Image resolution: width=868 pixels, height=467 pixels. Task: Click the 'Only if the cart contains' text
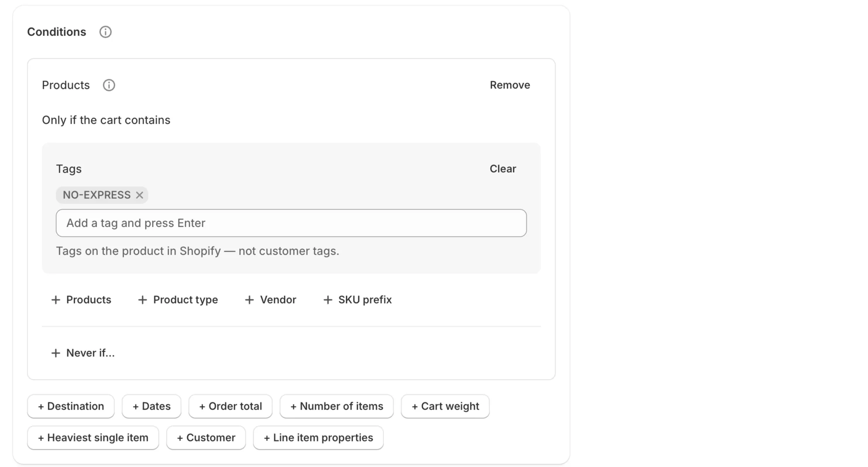tap(106, 120)
